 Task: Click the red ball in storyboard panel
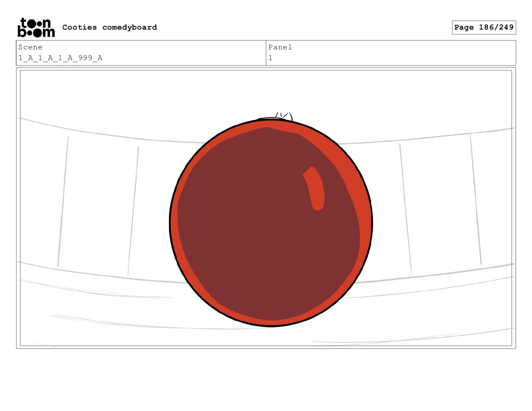coord(271,223)
